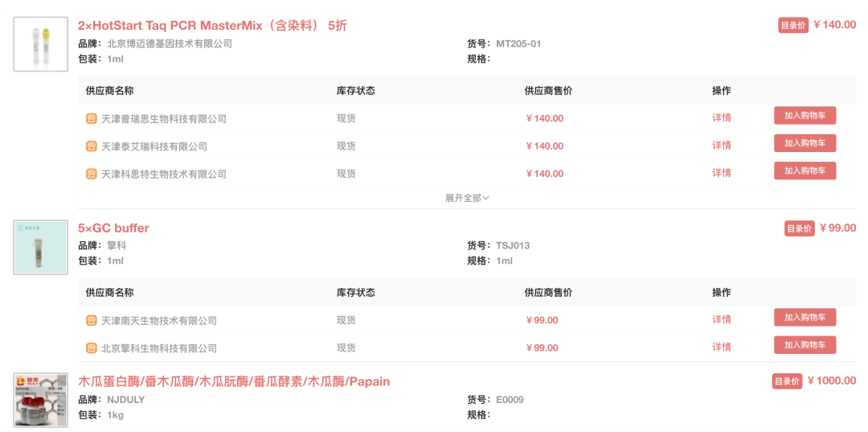This screenshot has width=868, height=432.
Task: Add 天津科思特 offer to shopping cart
Action: click(x=805, y=171)
